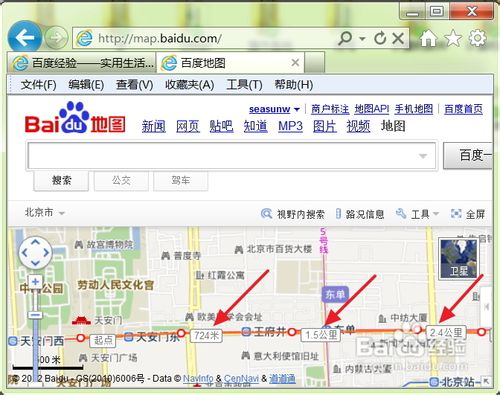This screenshot has width=500, height=395.
Task: Expand the 北京市 city selector
Action: 61,213
